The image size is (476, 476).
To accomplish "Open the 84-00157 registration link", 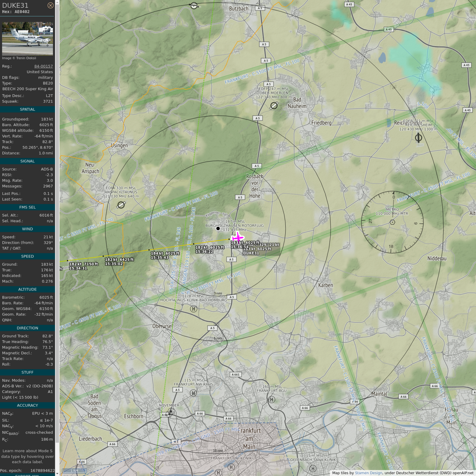I will [43, 66].
